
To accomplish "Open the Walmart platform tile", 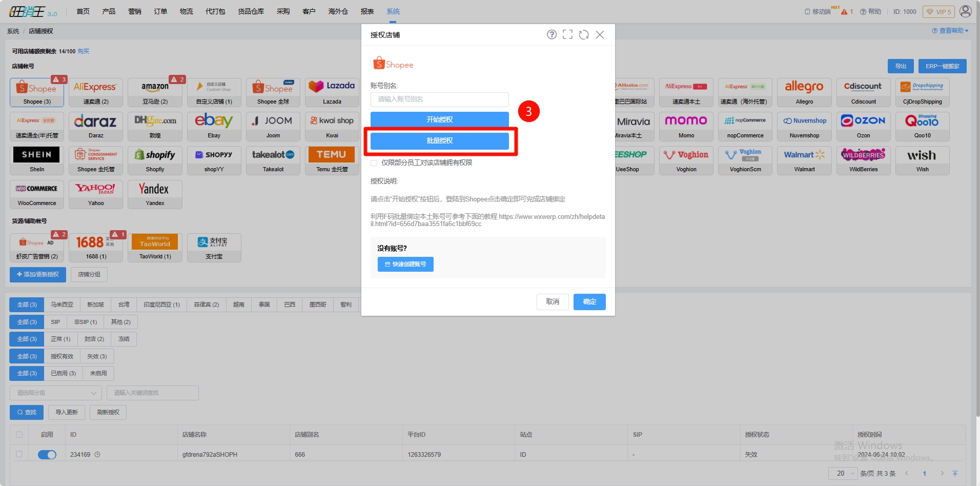I will [x=804, y=160].
